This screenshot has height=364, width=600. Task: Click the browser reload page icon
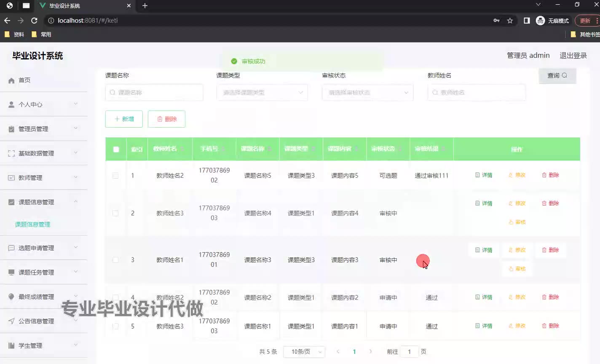tap(34, 20)
